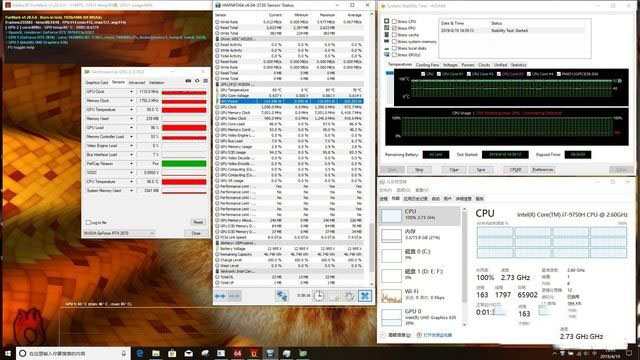This screenshot has height=360, width=640.
Task: Open the Windows Start button
Action: click(8, 353)
